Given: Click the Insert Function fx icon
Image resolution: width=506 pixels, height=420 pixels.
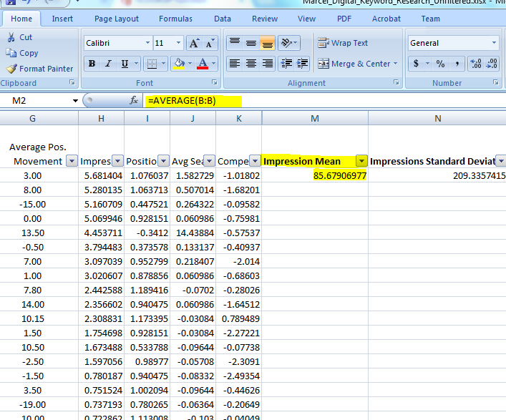Looking at the screenshot, I should pyautogui.click(x=134, y=101).
